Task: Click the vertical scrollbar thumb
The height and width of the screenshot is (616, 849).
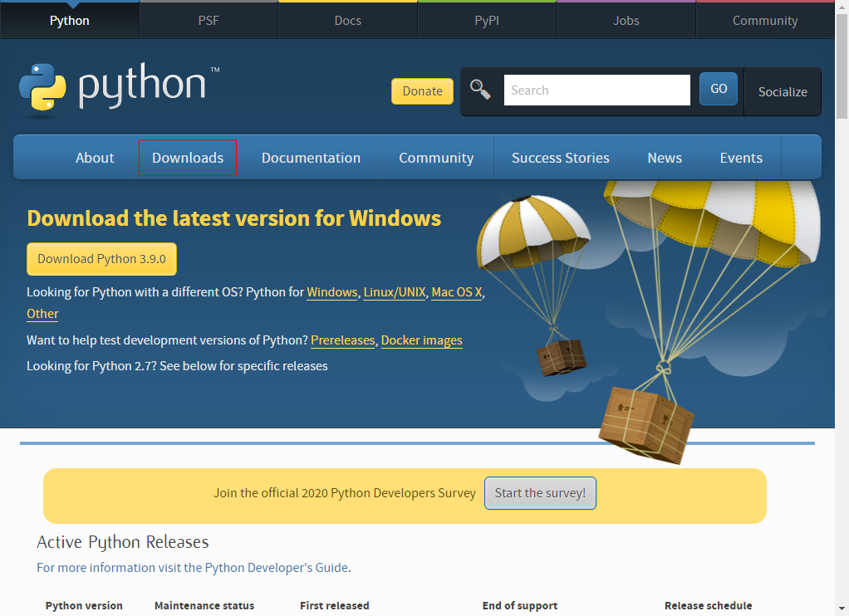Action: coord(842,65)
